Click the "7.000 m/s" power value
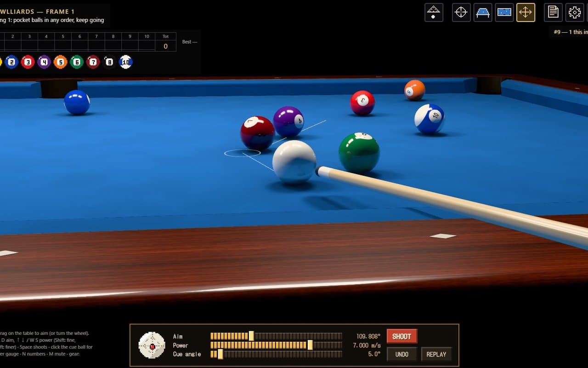588x368 pixels. [x=367, y=345]
